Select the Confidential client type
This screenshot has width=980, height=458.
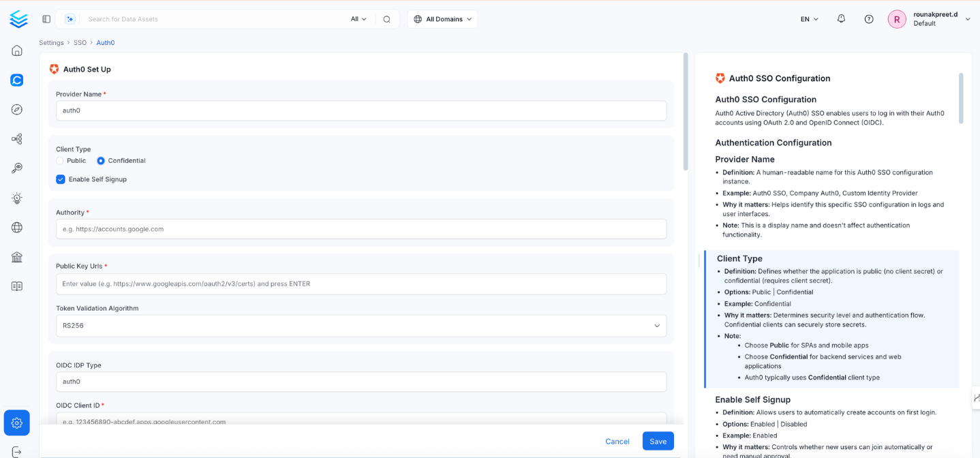[x=101, y=160]
